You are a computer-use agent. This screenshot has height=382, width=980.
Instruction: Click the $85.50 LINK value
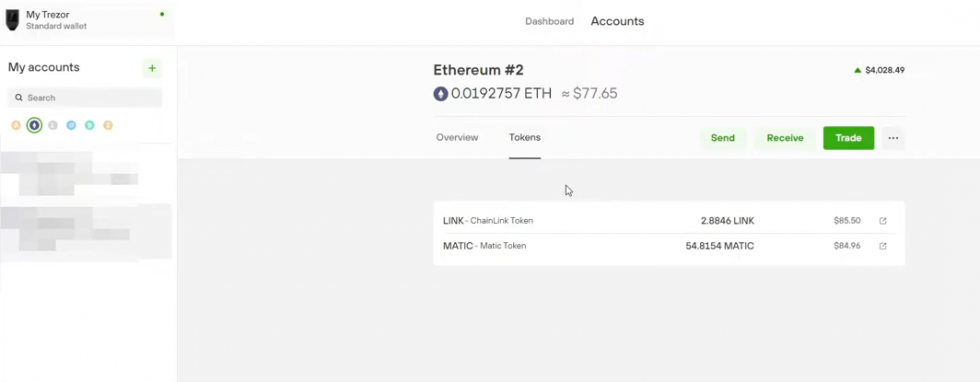847,221
